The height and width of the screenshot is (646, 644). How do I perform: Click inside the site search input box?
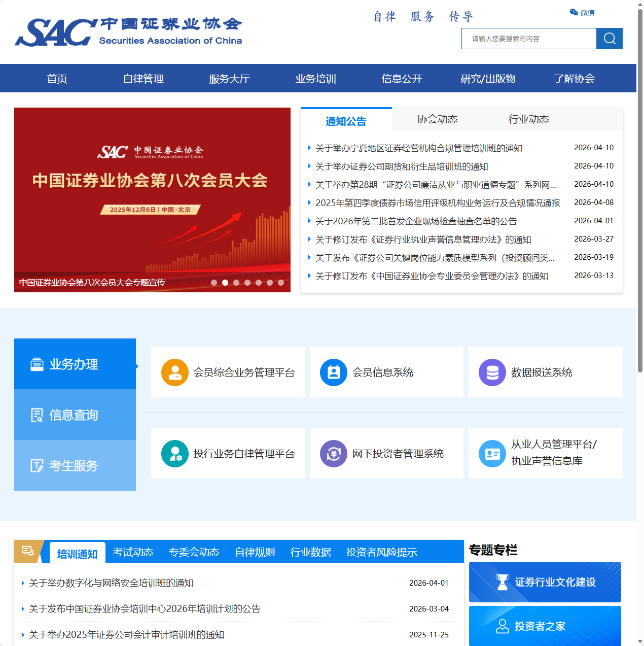pyautogui.click(x=527, y=38)
